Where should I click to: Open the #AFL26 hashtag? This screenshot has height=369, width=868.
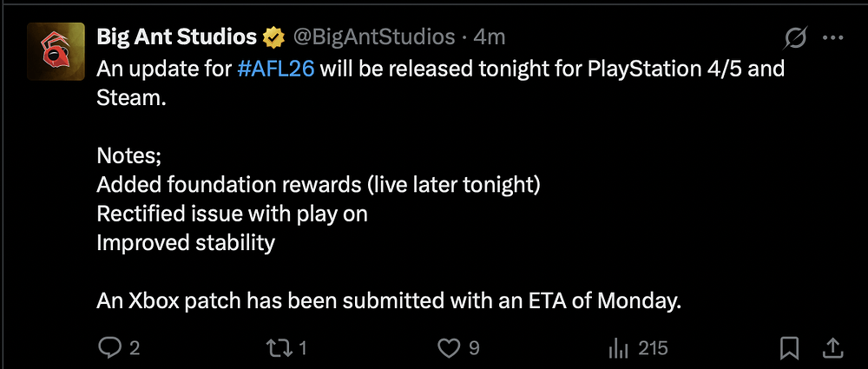(x=275, y=69)
